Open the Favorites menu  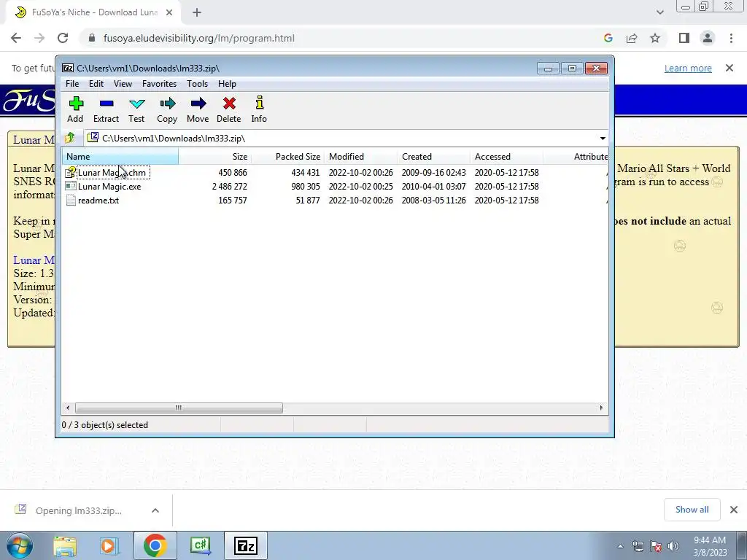tap(160, 84)
